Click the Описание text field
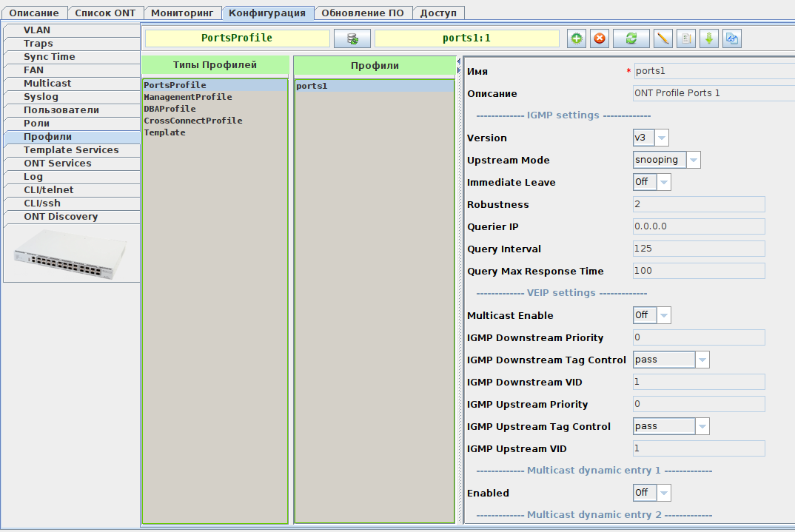 click(x=714, y=93)
